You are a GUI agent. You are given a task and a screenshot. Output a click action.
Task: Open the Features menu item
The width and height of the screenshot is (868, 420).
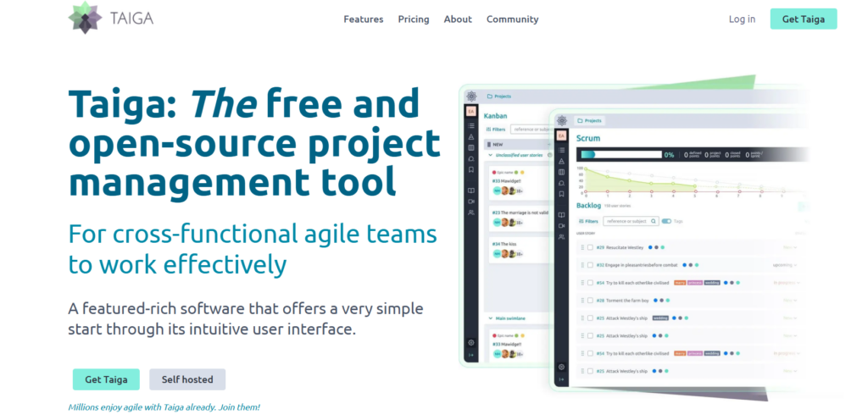coord(363,19)
